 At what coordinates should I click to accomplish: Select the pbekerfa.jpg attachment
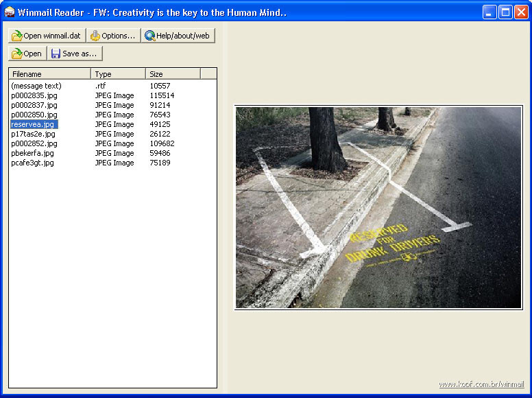(x=33, y=153)
